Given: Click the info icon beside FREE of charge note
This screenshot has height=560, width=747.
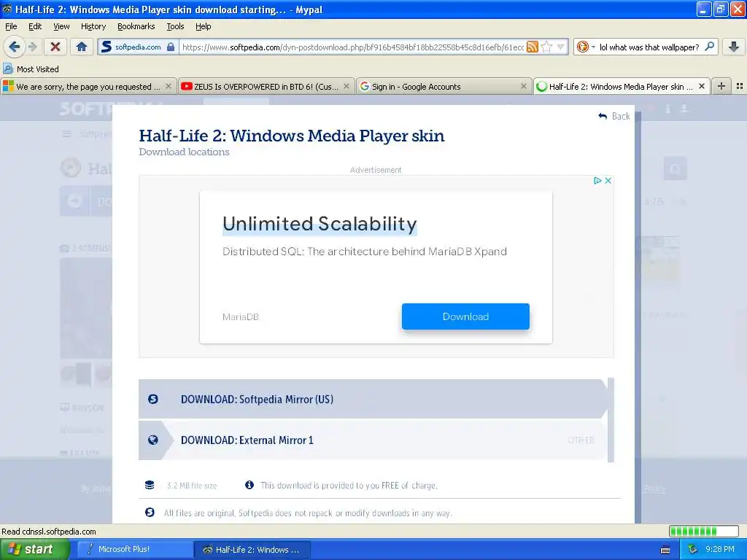Looking at the screenshot, I should [x=249, y=485].
